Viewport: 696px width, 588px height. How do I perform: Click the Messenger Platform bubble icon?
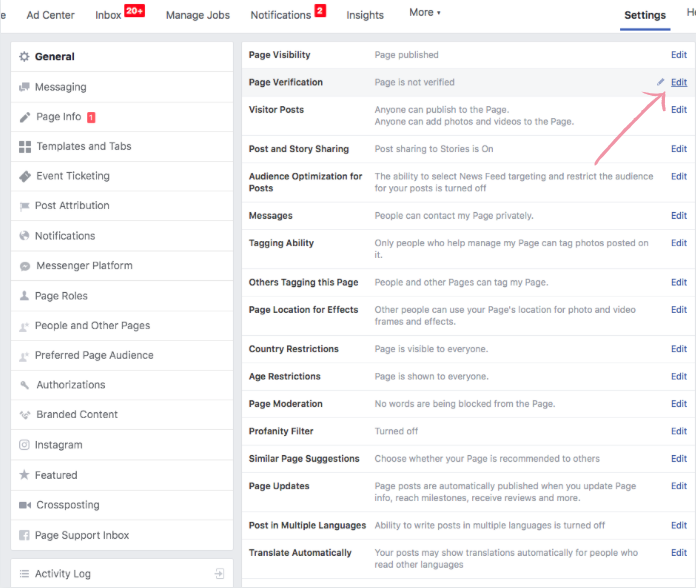coord(25,266)
